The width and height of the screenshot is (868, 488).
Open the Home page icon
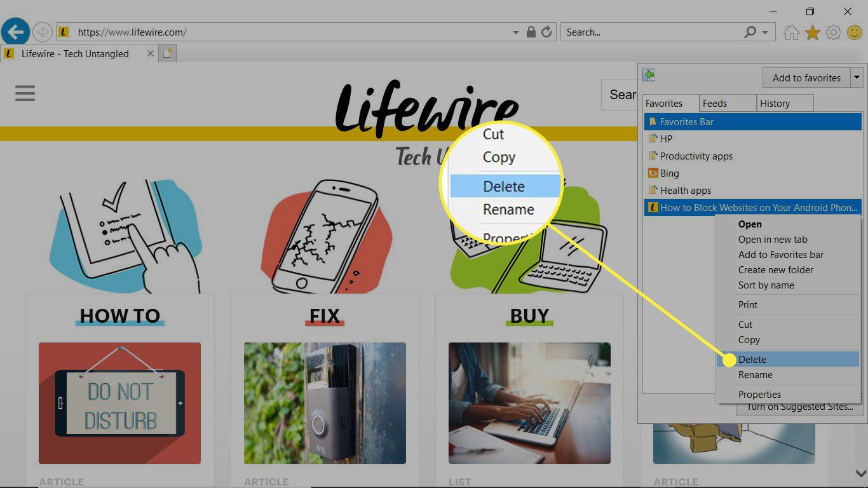point(791,32)
